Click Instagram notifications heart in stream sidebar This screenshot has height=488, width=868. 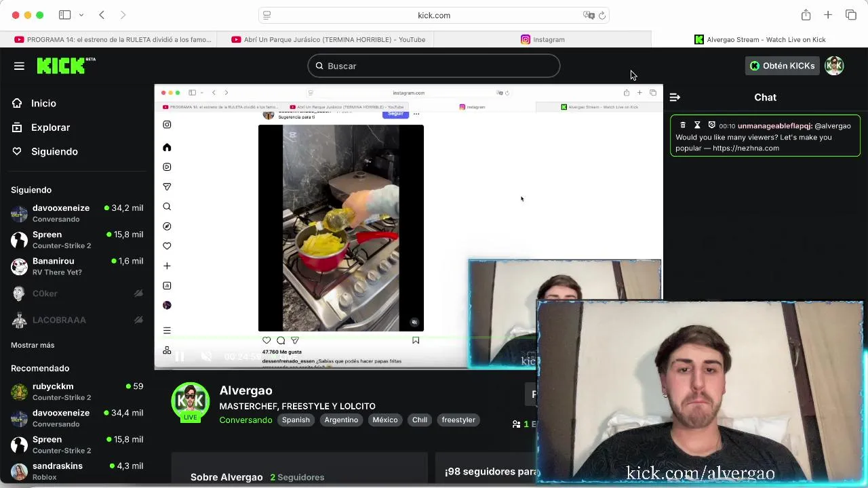point(167,246)
